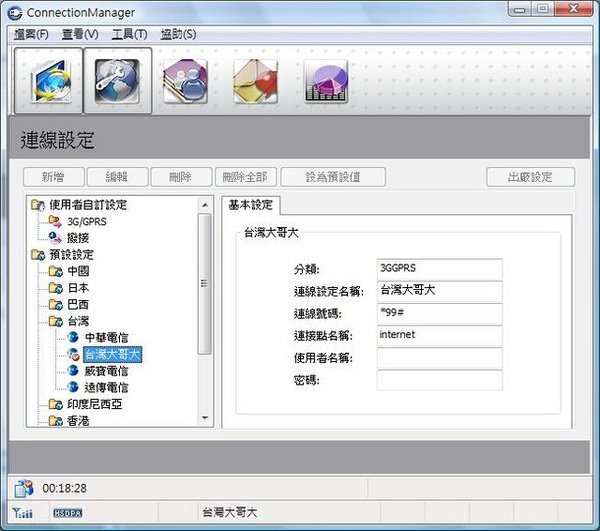Viewport: 600px width, 531px height.
Task: Click the 00:18:28 connection time text
Action: point(65,489)
